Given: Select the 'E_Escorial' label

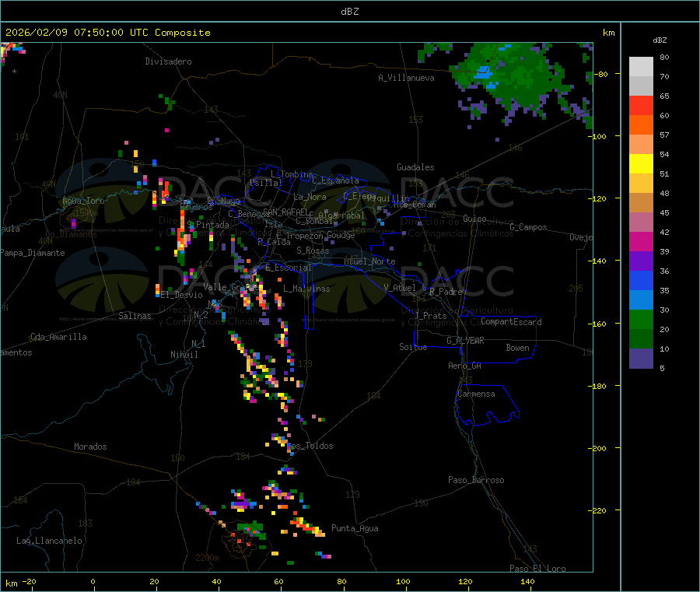Looking at the screenshot, I should 289,268.
